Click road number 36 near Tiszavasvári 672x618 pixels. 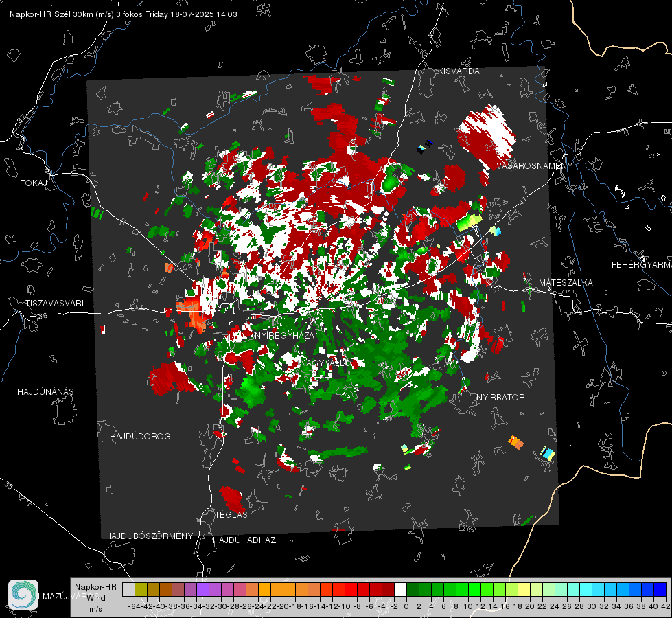[x=43, y=316]
